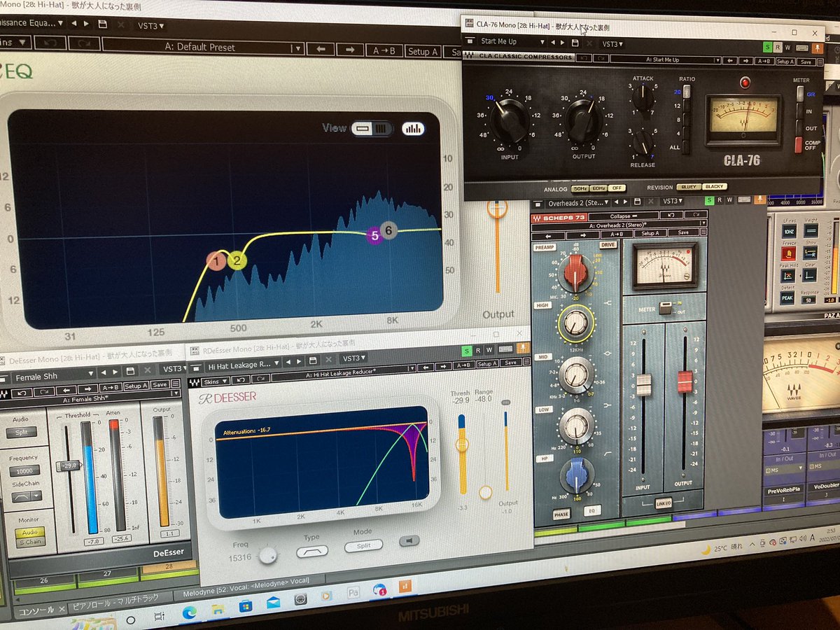Viewport: 840px width, 630px height.
Task: Select EQ band 6 node in Renaissance EQ
Action: click(x=389, y=230)
